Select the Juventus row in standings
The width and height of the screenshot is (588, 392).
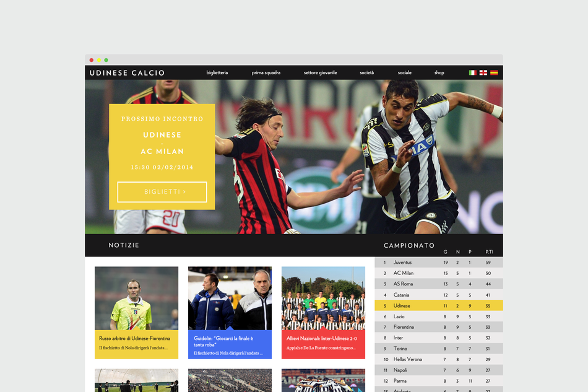(439, 262)
